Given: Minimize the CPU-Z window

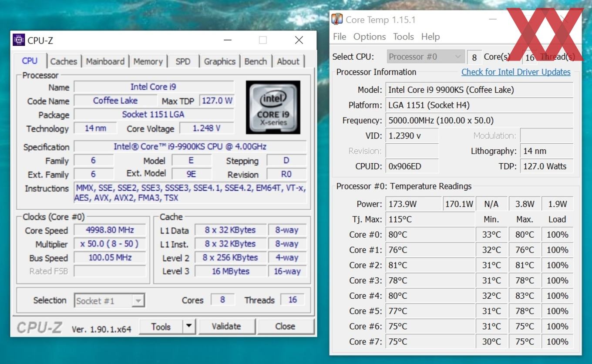Looking at the screenshot, I should click(x=228, y=40).
